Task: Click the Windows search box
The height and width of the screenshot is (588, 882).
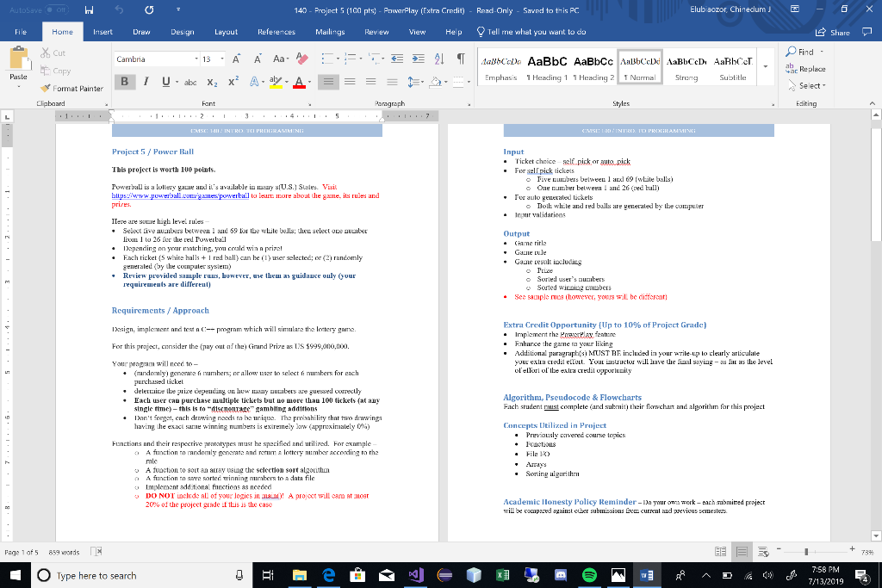Action: click(x=140, y=575)
